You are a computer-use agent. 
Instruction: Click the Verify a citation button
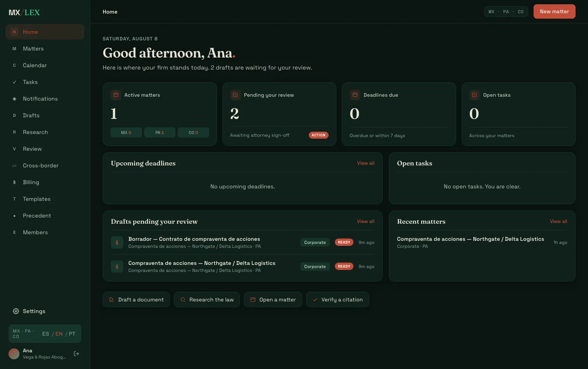pos(338,299)
